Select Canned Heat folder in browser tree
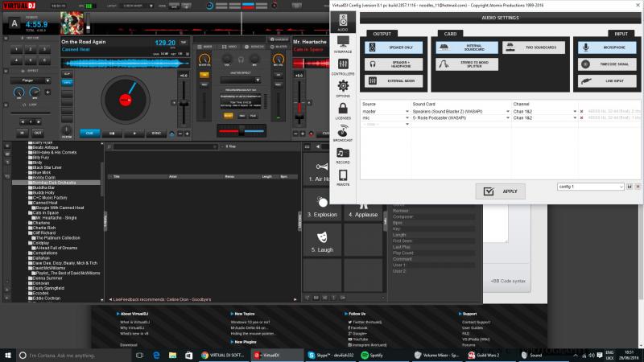 click(45, 203)
